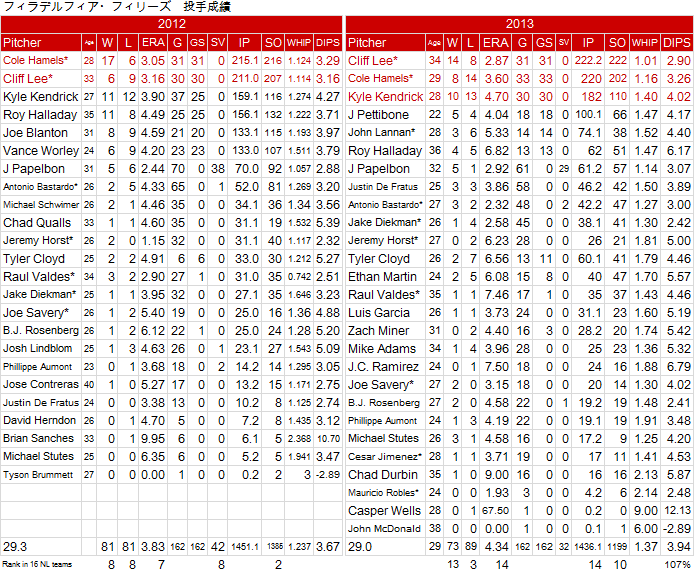The width and height of the screenshot is (694, 569).
Task: Select Jose Contreras name cell
Action: coord(41,384)
